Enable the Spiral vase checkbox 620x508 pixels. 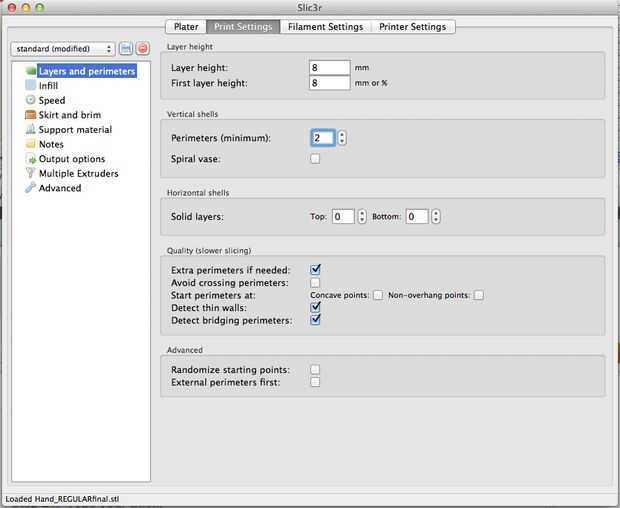pos(315,159)
